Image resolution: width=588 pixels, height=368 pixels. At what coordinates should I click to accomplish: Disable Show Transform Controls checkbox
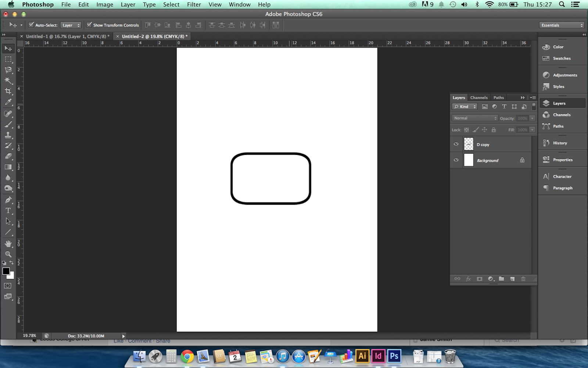[89, 25]
